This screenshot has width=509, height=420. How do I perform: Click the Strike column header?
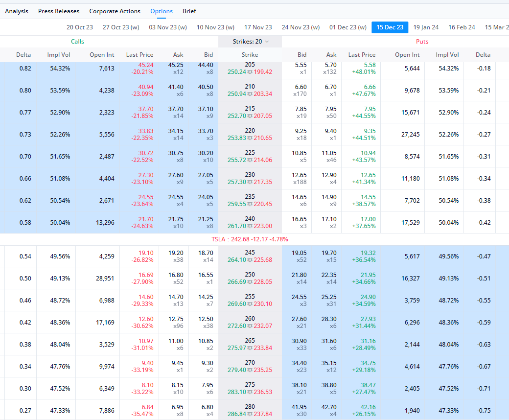(250, 55)
